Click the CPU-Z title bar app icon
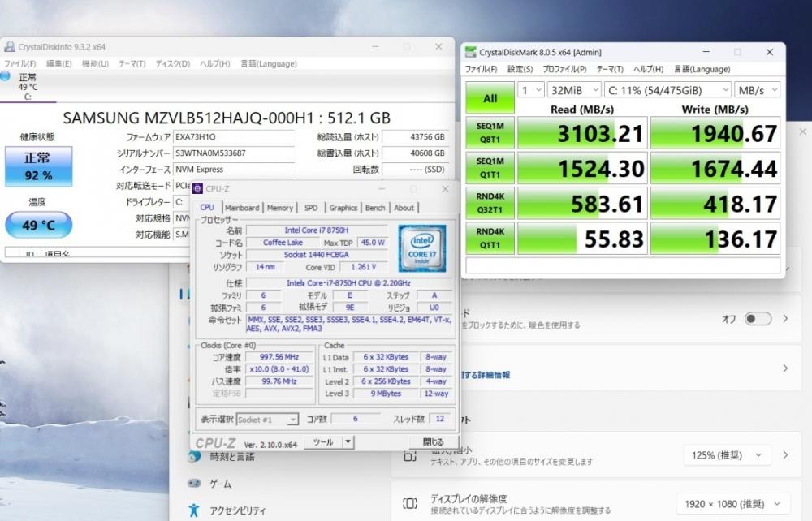 tap(197, 189)
